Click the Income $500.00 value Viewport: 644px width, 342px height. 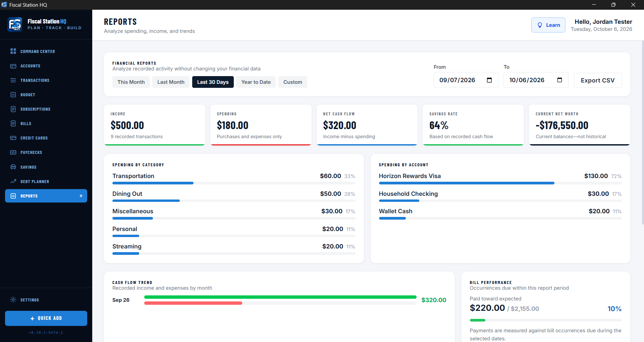pyautogui.click(x=127, y=125)
